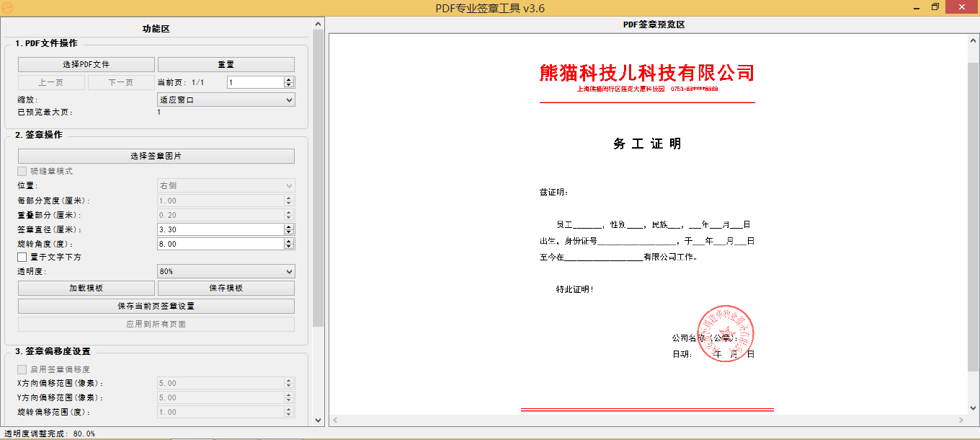Click the 应用到所有页面 button
Screen dimensions: 980x440
[x=156, y=324]
